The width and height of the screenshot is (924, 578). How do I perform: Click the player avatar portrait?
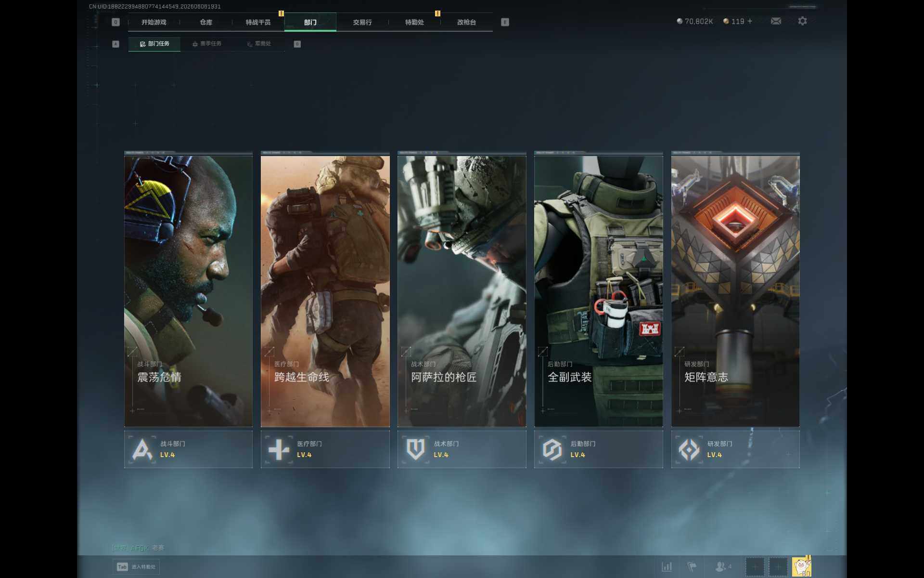coord(802,567)
